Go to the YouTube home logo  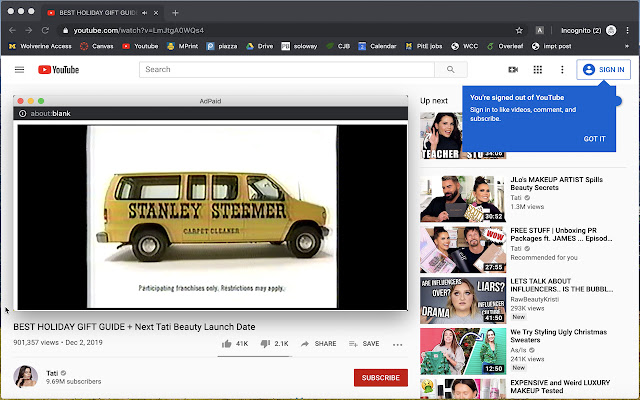tap(58, 70)
